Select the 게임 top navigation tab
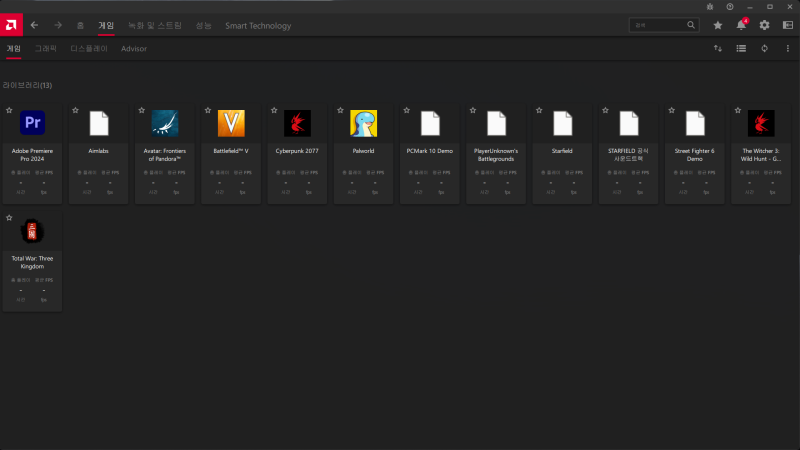800x450 pixels. (x=106, y=26)
